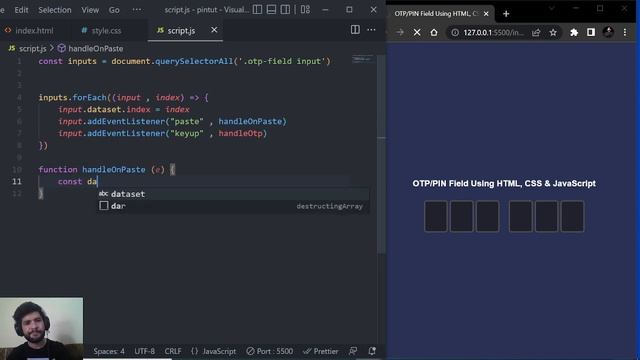Open the Go menu
This screenshot has height=360, width=640.
114,10
